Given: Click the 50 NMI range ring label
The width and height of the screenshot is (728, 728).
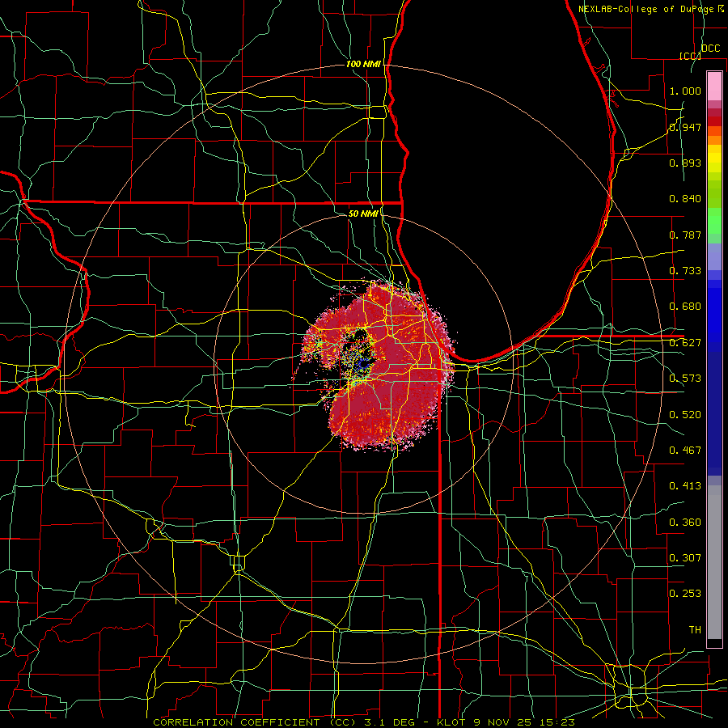Looking at the screenshot, I should pyautogui.click(x=362, y=214).
